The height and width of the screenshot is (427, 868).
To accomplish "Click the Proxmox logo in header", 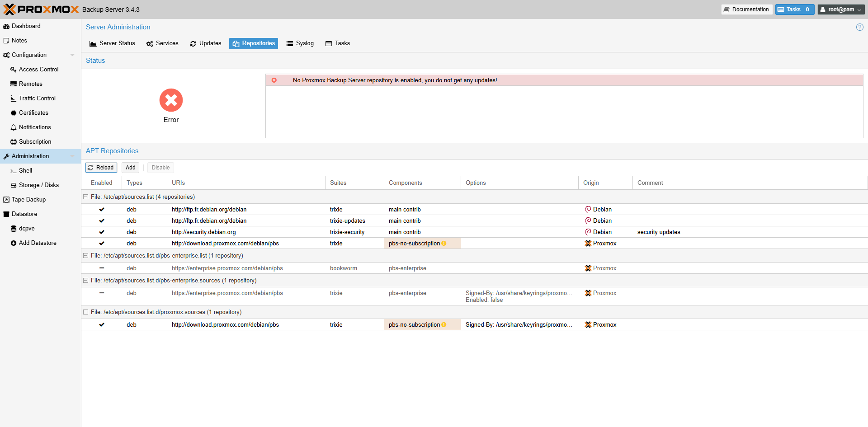I will click(41, 9).
